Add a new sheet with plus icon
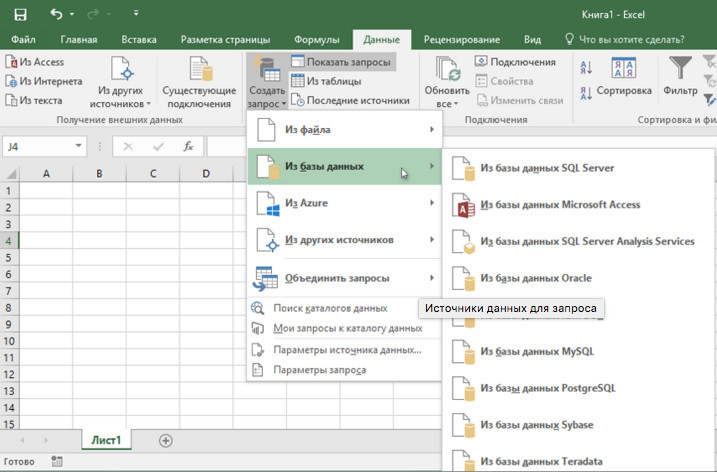This screenshot has width=717, height=472. click(x=166, y=440)
